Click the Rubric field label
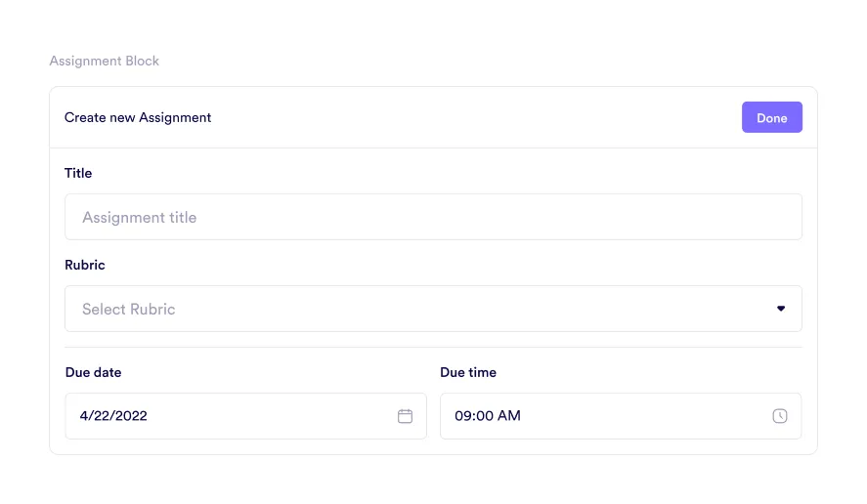The image size is (867, 504). tap(85, 265)
